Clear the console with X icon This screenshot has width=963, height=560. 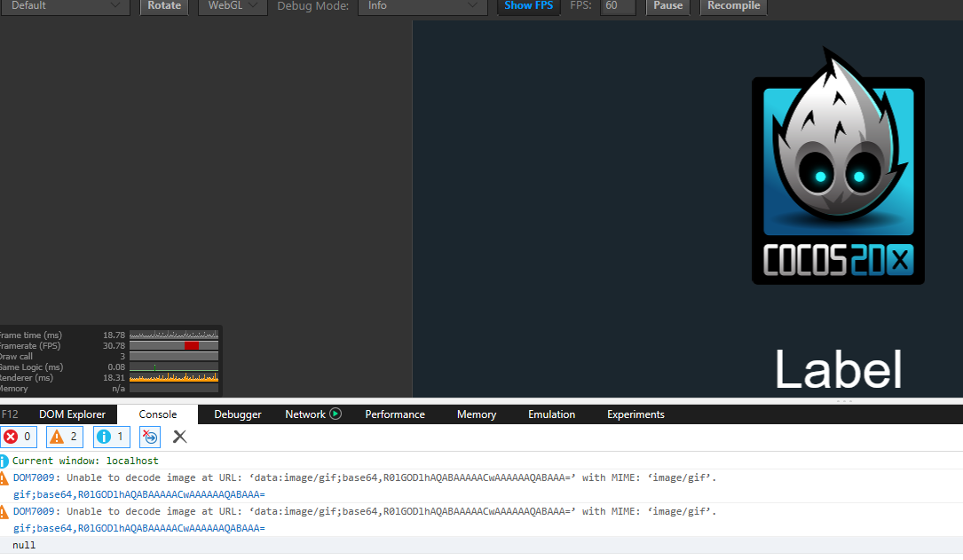180,437
